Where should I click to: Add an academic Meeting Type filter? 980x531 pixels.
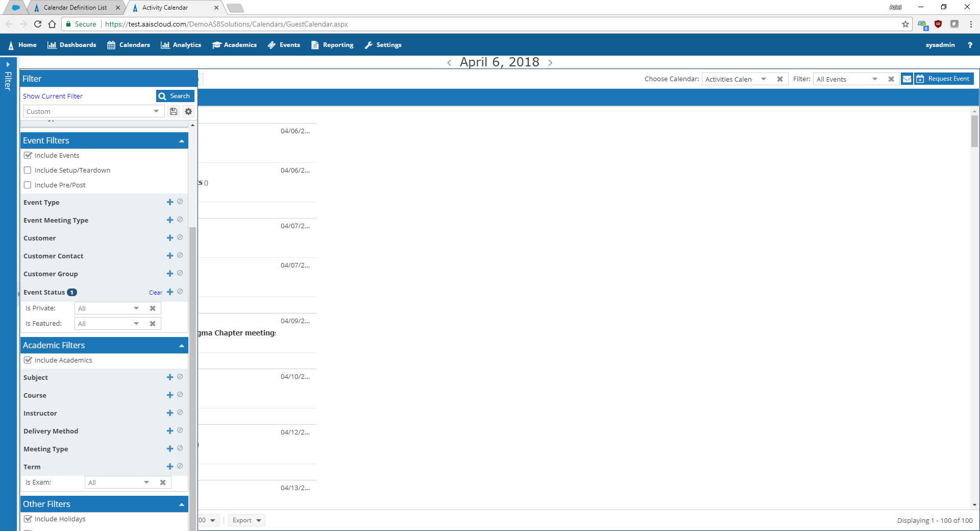point(170,449)
